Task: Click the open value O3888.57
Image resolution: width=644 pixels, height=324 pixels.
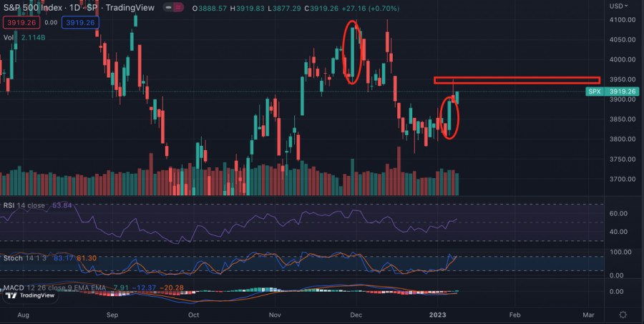Action: (x=210, y=8)
